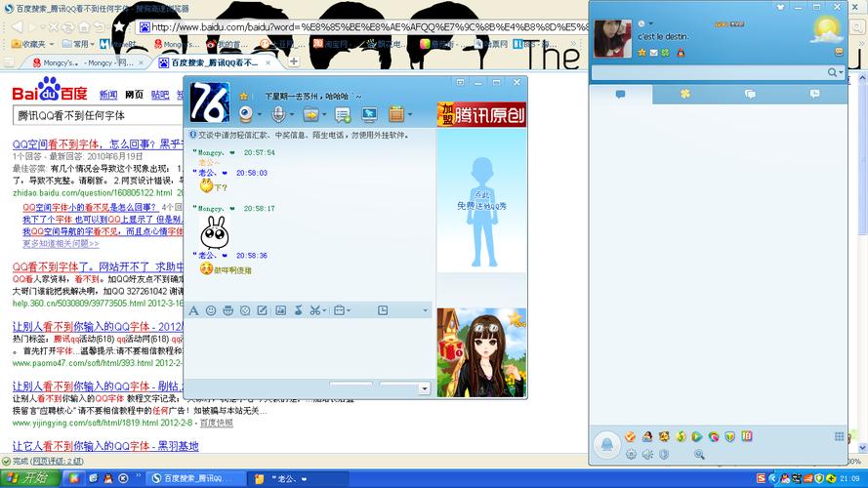
Task: Click the browser refresh icon
Action: tap(68, 26)
